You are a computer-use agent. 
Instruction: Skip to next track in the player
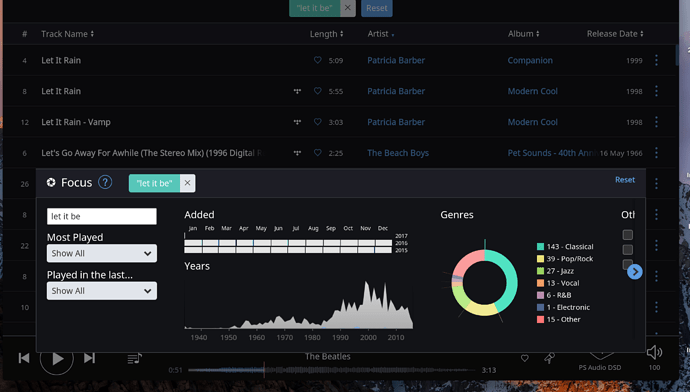coord(89,358)
